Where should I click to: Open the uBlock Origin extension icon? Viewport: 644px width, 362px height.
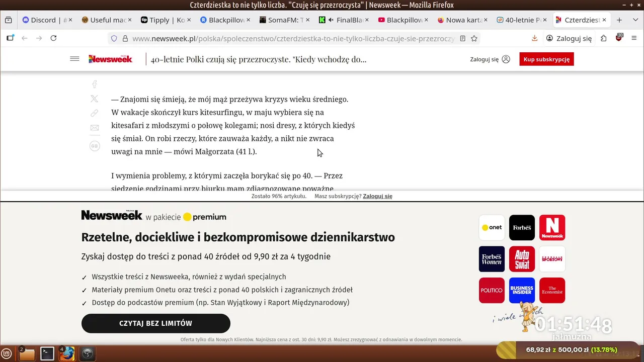[x=619, y=38]
